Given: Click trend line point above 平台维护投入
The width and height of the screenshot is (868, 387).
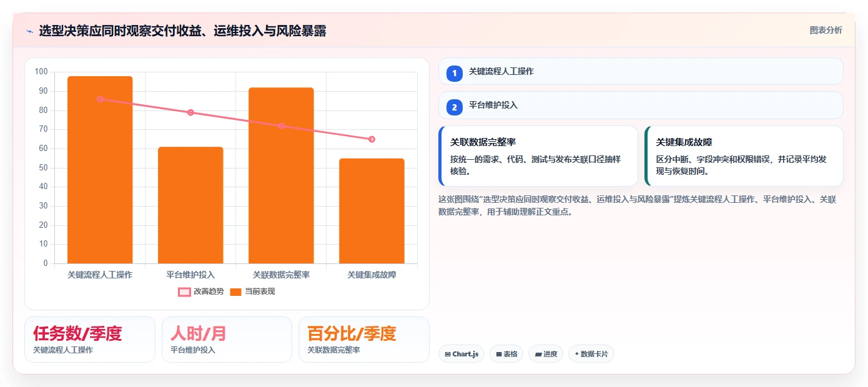Looking at the screenshot, I should [x=190, y=112].
